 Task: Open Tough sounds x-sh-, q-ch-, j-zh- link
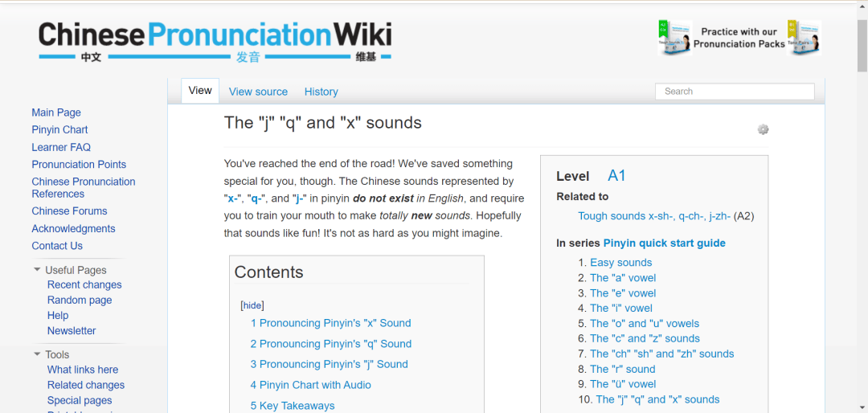654,216
